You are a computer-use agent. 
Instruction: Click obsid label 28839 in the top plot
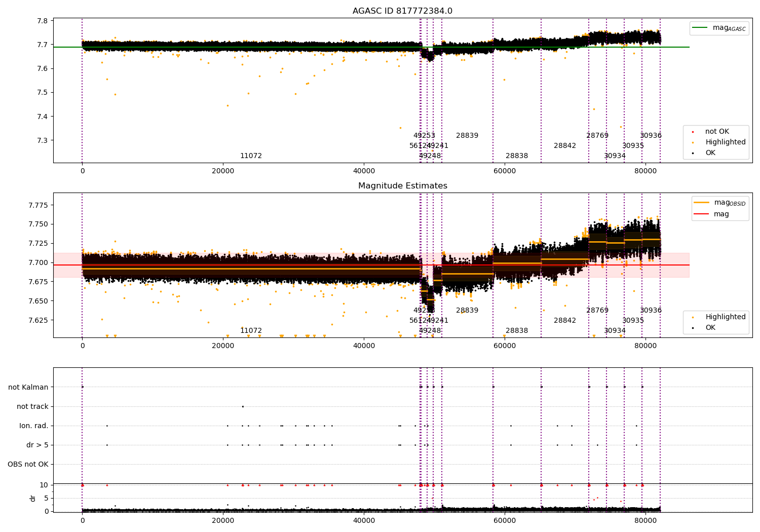467,136
